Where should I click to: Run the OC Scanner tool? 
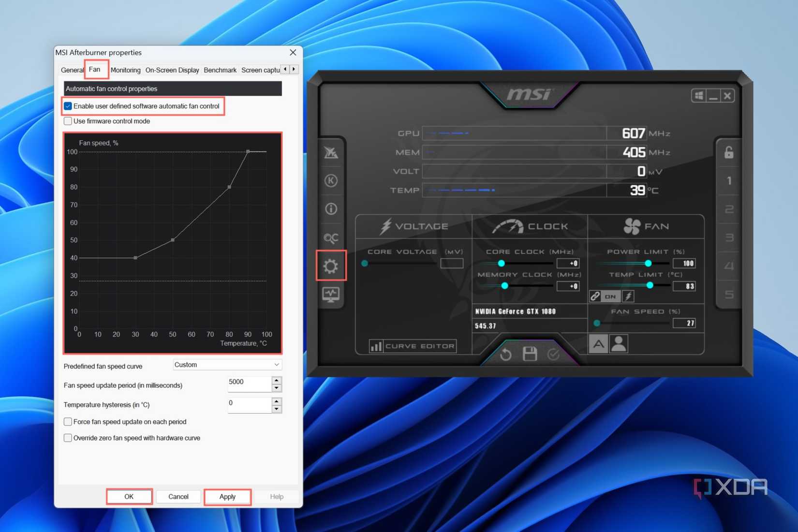[331, 237]
